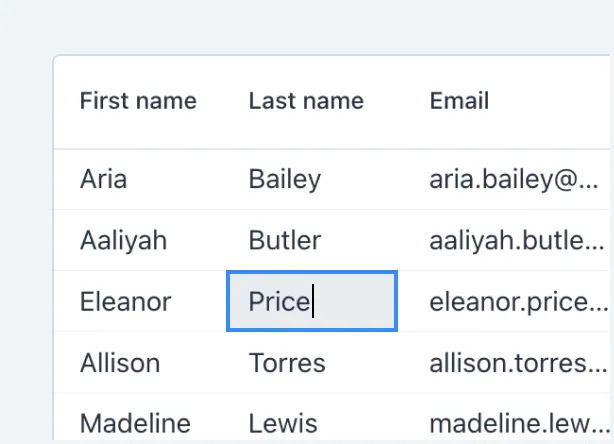The width and height of the screenshot is (614, 444).
Task: Select the allison.torres email cell
Action: pyautogui.click(x=516, y=362)
